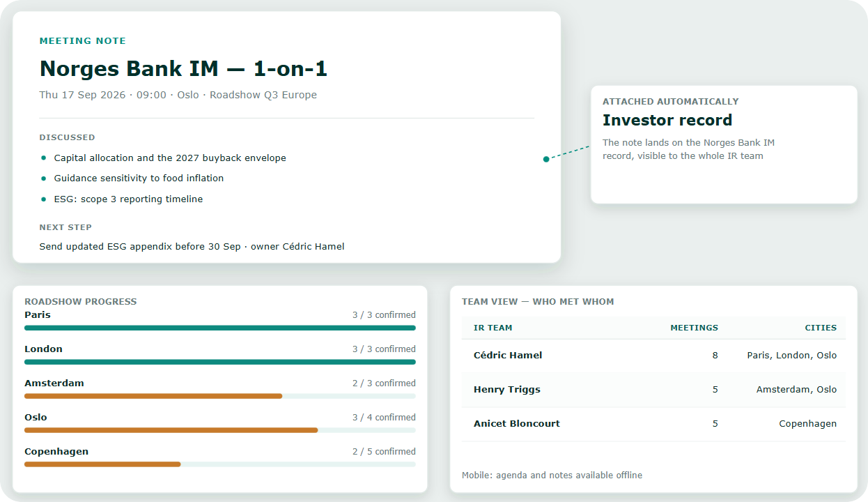Click the Amsterdam, Oslo cities cell
The width and height of the screenshot is (868, 502).
click(797, 390)
